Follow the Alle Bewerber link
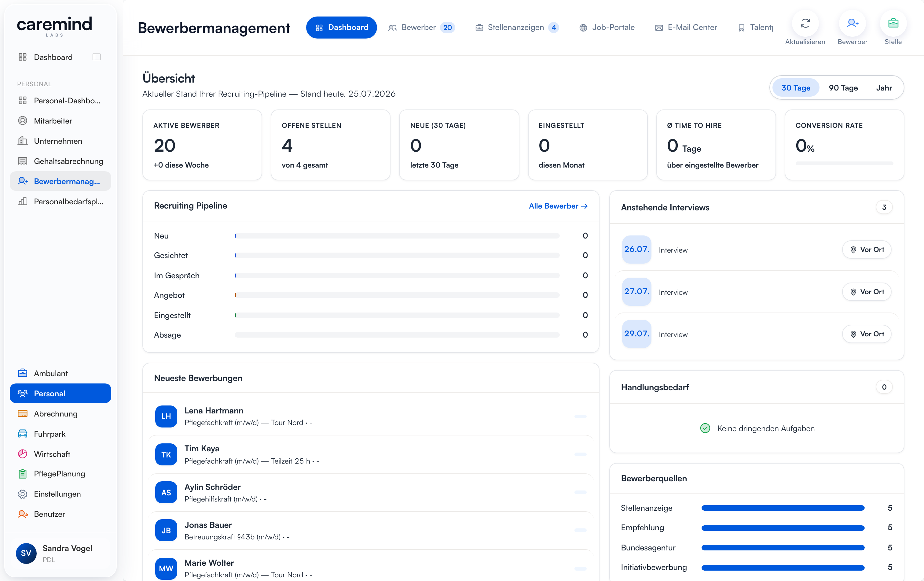Viewport: 924px width, 581px height. pos(558,206)
